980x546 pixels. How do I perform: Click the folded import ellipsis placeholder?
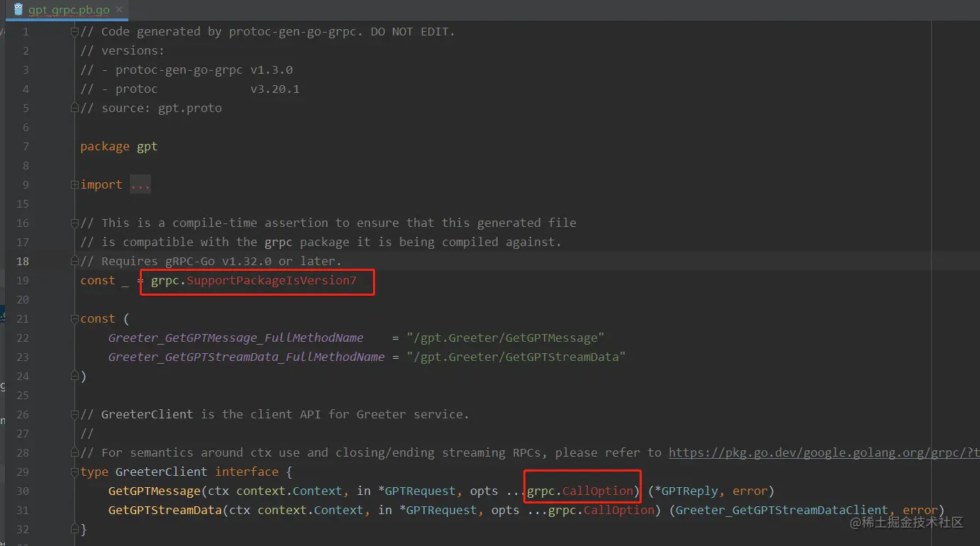click(x=140, y=184)
